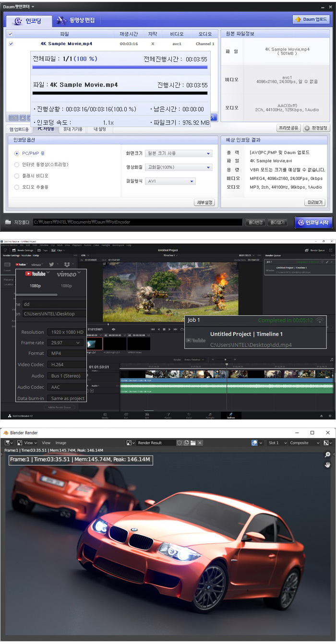This screenshot has height=644, width=336.
Task: Open the 영상화질 dropdown
Action: pos(178,167)
